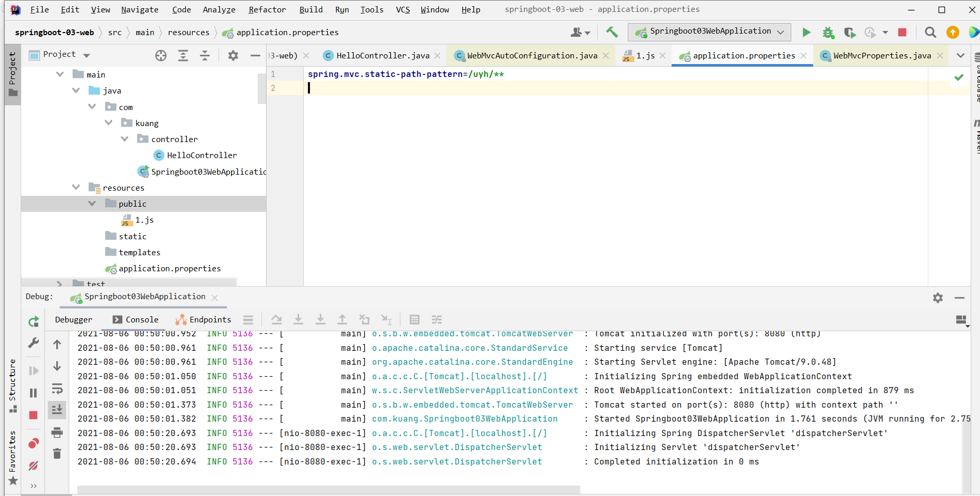980x496 pixels.
Task: Open Project panel settings with the gear icon
Action: tap(233, 56)
